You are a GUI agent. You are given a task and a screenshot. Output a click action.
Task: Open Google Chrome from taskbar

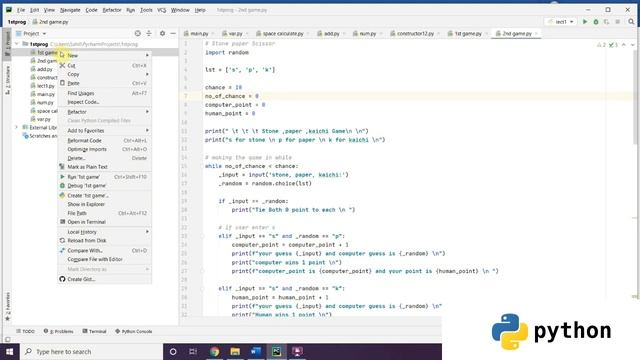coord(214,351)
